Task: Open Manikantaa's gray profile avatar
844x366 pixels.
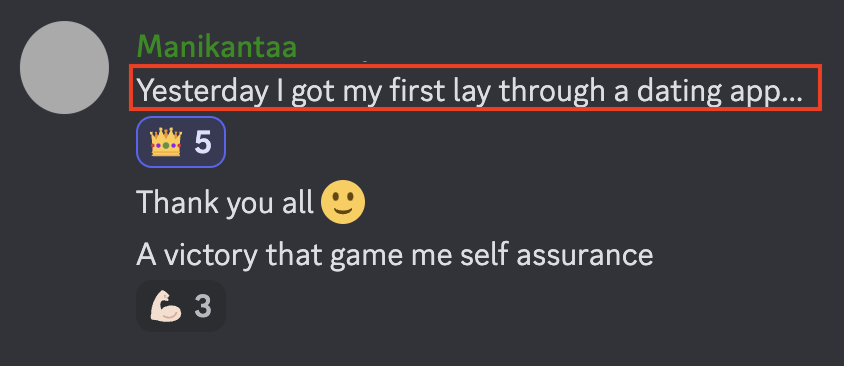Action: 65,67
